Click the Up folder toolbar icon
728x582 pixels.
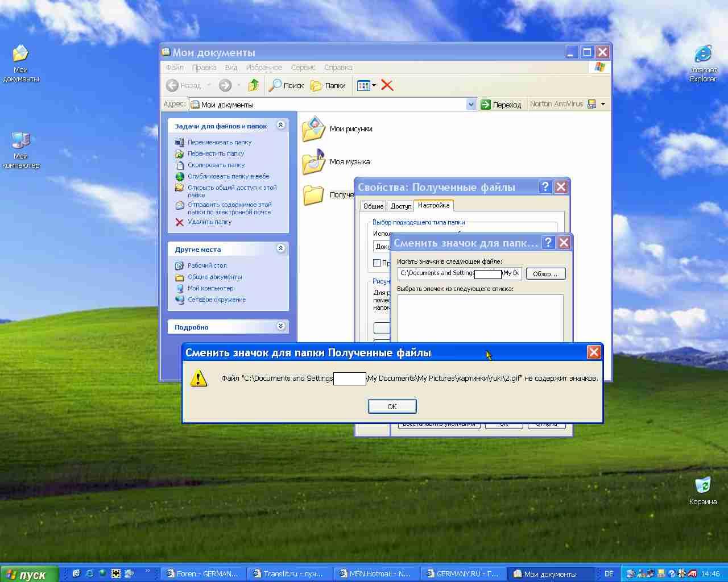pos(254,85)
